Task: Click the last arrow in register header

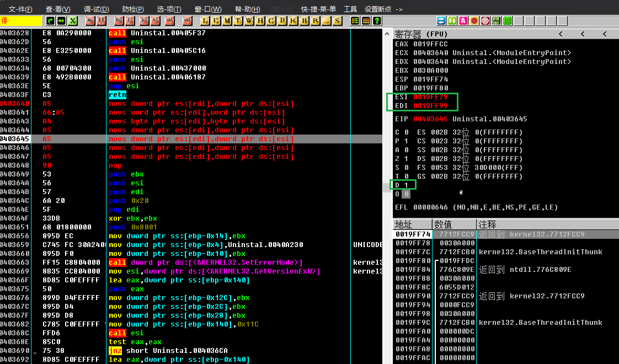Action: [x=604, y=34]
